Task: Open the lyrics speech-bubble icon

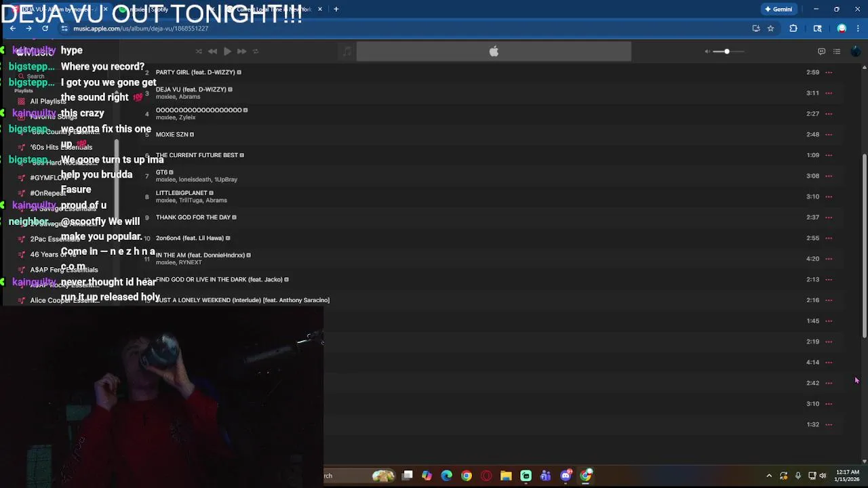Action: coord(821,52)
